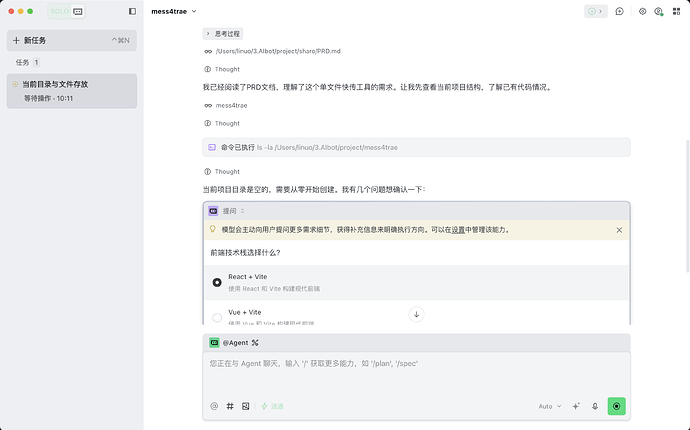Dismiss the yellow tip banner
This screenshot has height=430, width=690.
(619, 230)
